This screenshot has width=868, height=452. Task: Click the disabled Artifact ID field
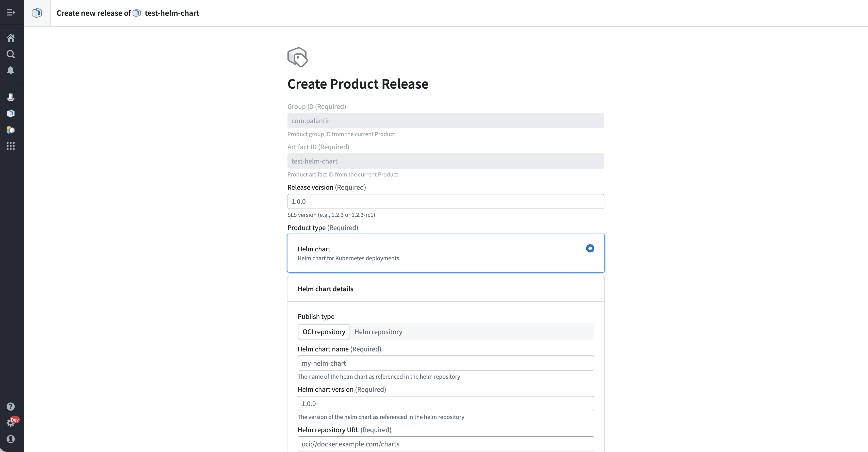pyautogui.click(x=445, y=161)
